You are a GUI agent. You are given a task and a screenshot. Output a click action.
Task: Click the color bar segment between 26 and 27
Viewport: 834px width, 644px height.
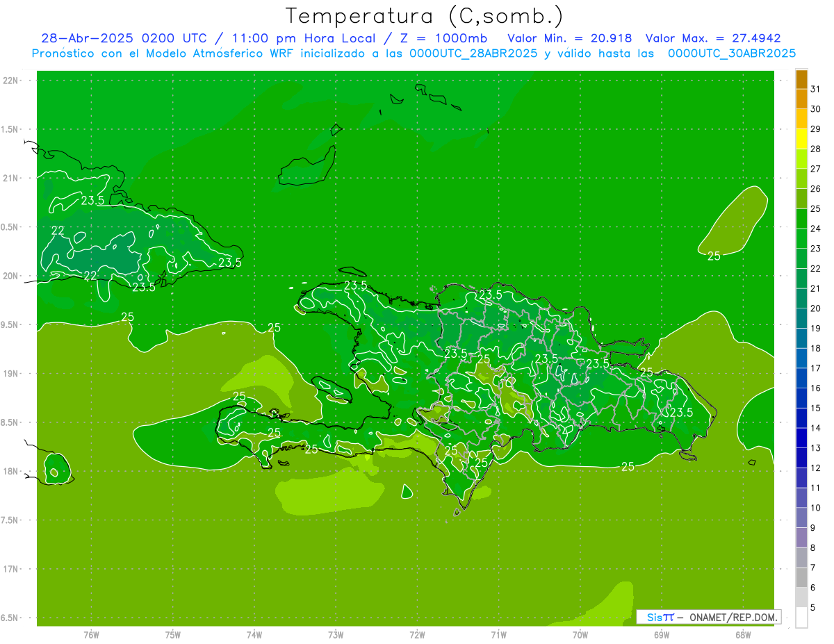pyautogui.click(x=801, y=179)
